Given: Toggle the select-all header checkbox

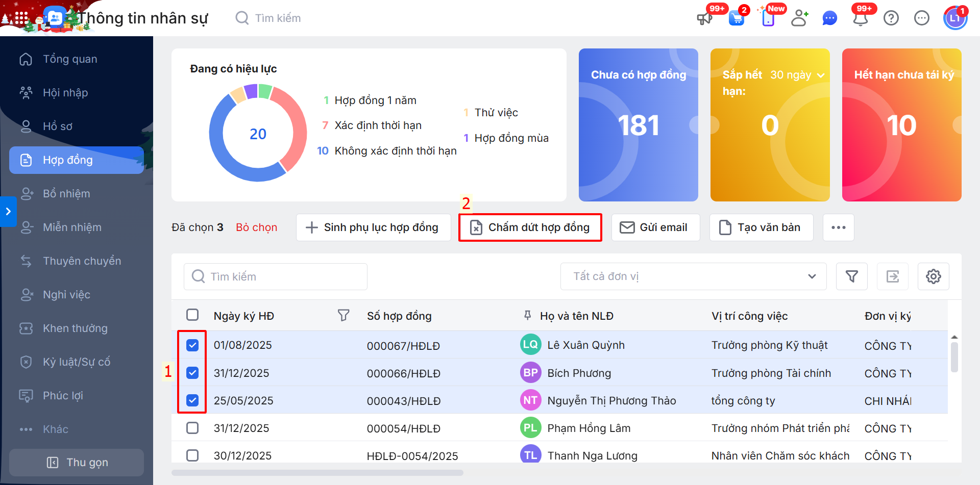Looking at the screenshot, I should [x=192, y=315].
